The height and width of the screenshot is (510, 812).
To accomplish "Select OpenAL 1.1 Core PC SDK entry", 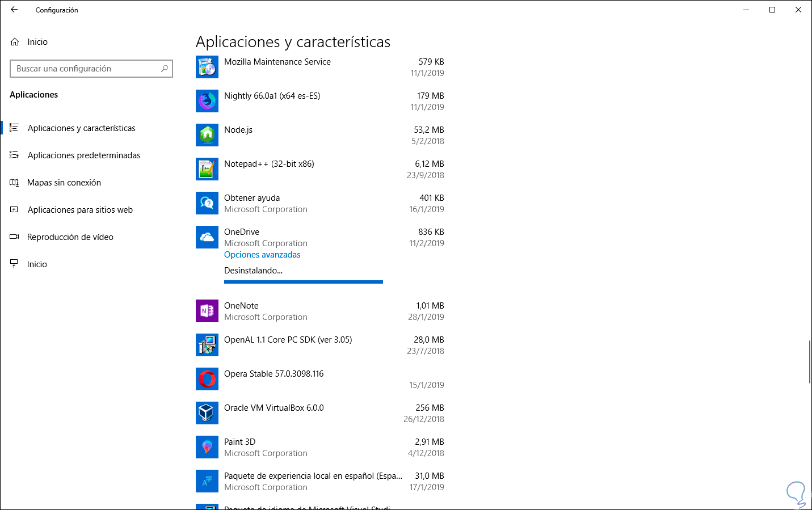I will pos(288,340).
